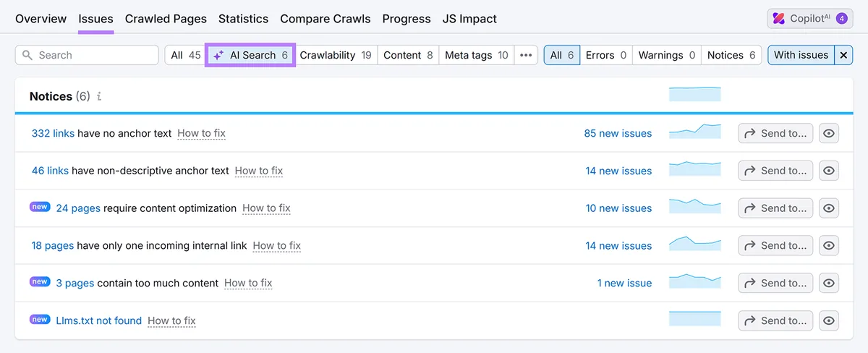Open the 332 links issue
Screen dimensions: 868x353
pos(53,133)
